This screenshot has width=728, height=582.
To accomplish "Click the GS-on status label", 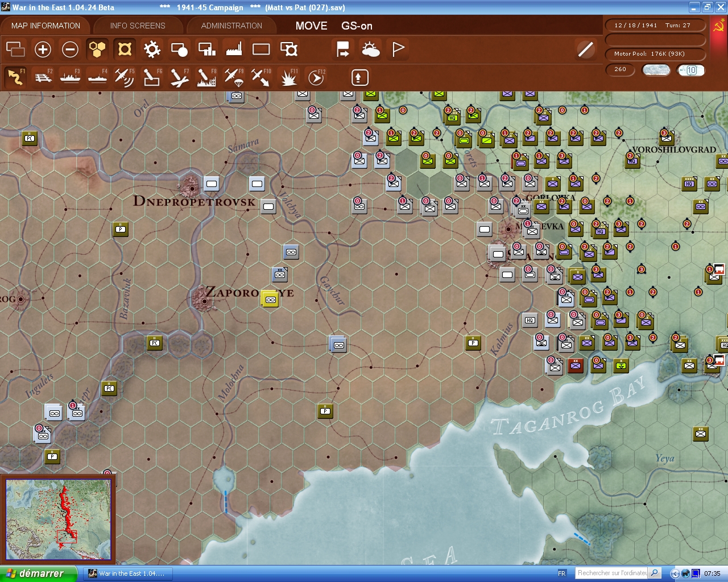I will point(357,26).
